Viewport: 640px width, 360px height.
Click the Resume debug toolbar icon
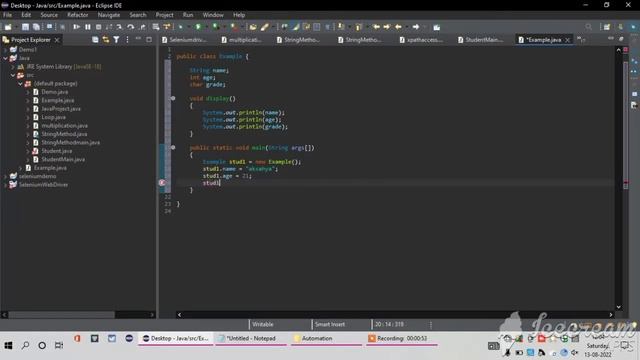click(x=76, y=27)
